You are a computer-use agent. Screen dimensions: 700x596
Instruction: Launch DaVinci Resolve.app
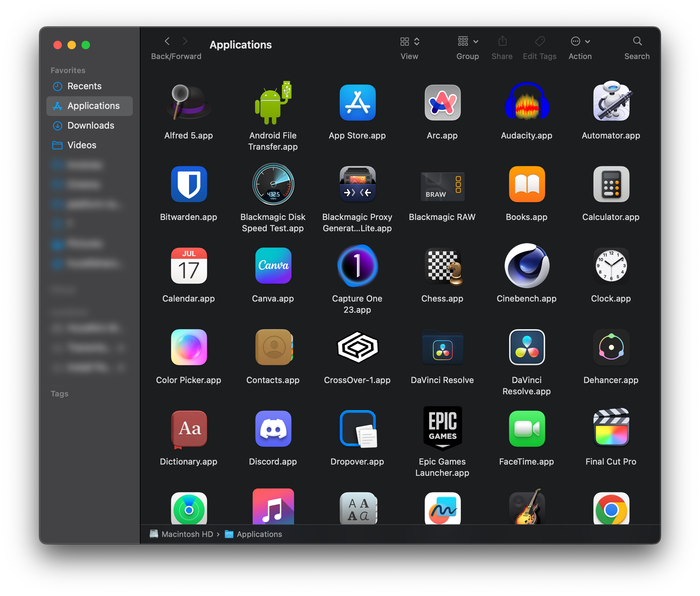pos(526,348)
